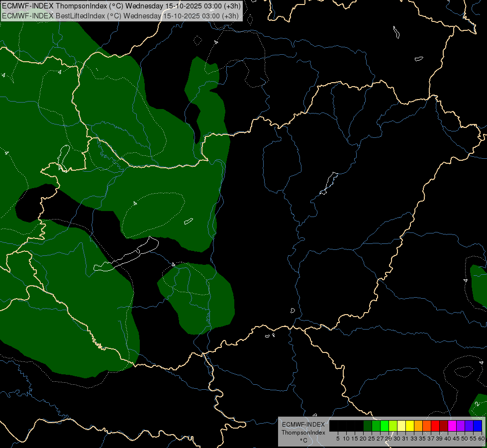The image size is (487, 448).
Task: Click the white Lake Neusiedl outline at left
Action: click(63, 155)
